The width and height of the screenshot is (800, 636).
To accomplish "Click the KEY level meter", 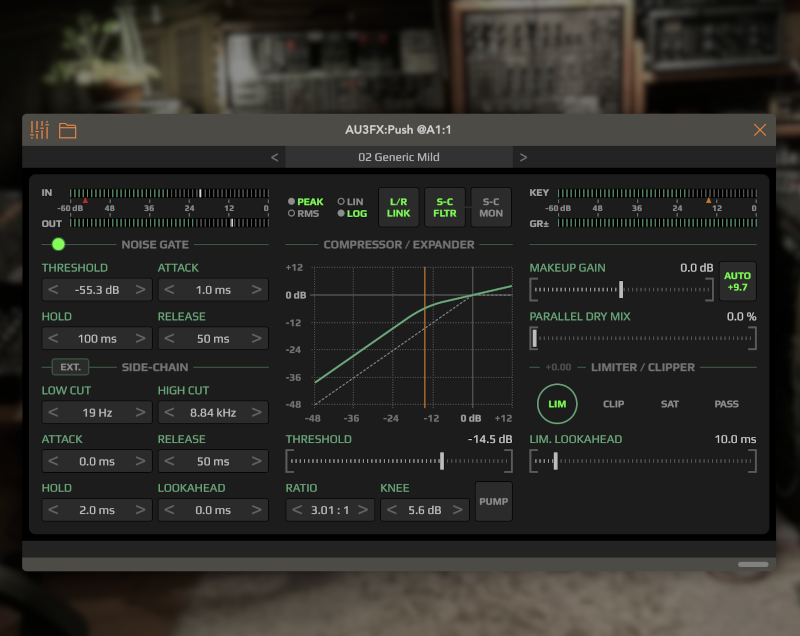I will pyautogui.click(x=657, y=193).
